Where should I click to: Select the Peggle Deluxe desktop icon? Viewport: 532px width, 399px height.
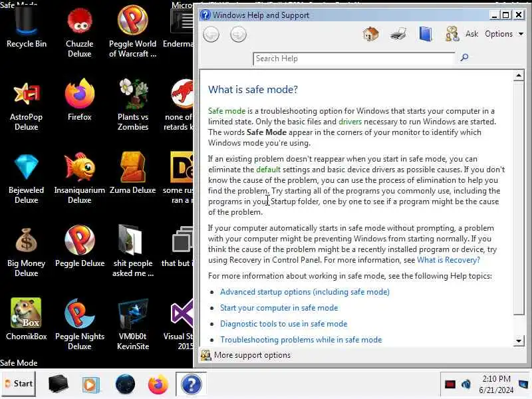click(x=79, y=247)
